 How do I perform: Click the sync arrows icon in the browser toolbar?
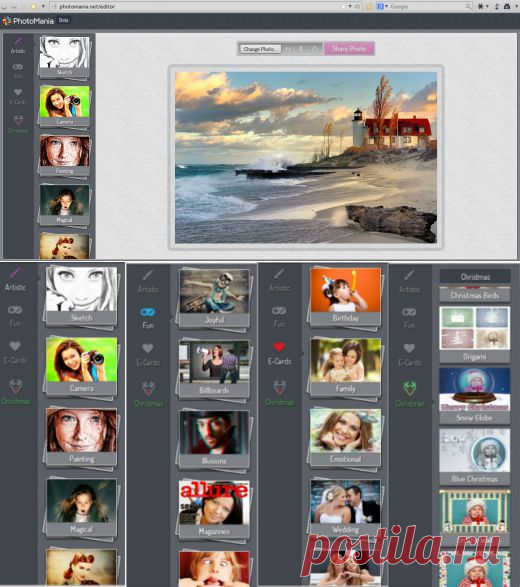497,6
